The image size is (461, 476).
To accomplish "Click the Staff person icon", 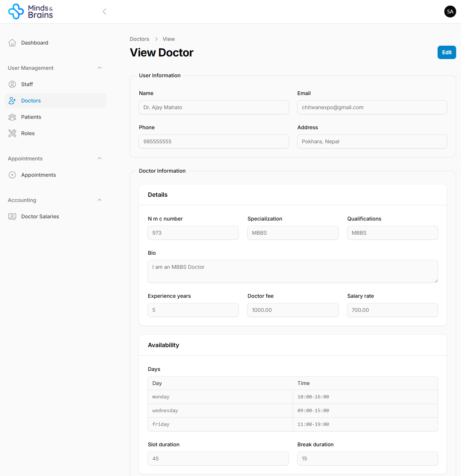I will pos(12,84).
